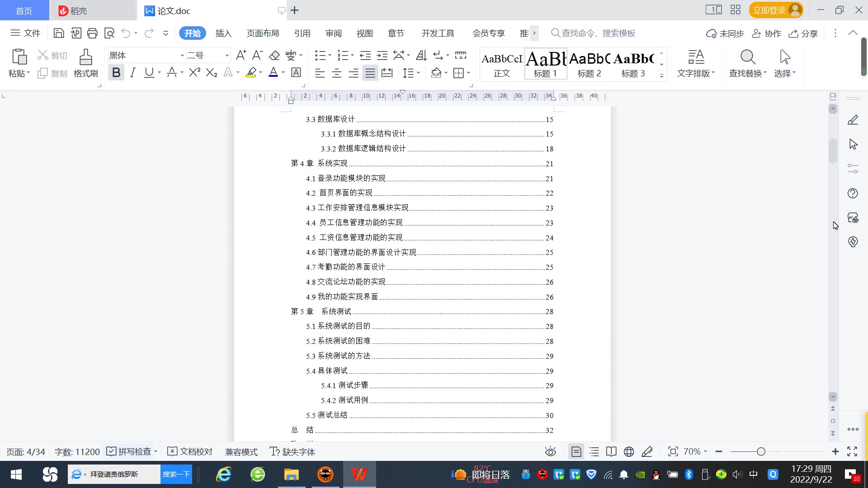This screenshot has height=488, width=868.
Task: Click the help icon in right sidebar
Action: point(853,193)
